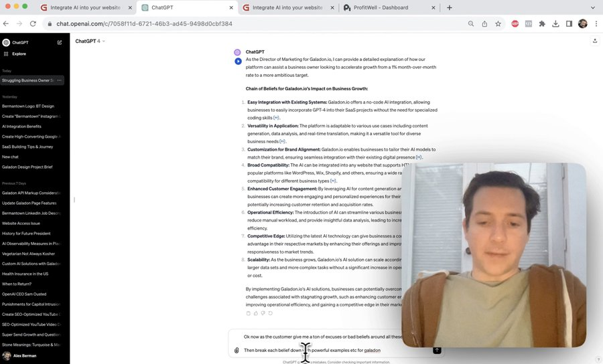
Task: Give thumbs down to response
Action: (x=263, y=313)
